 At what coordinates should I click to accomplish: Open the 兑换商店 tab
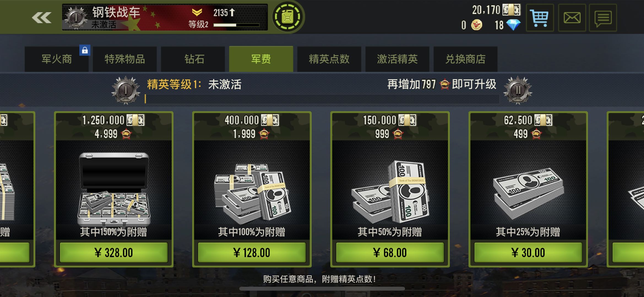pos(465,59)
